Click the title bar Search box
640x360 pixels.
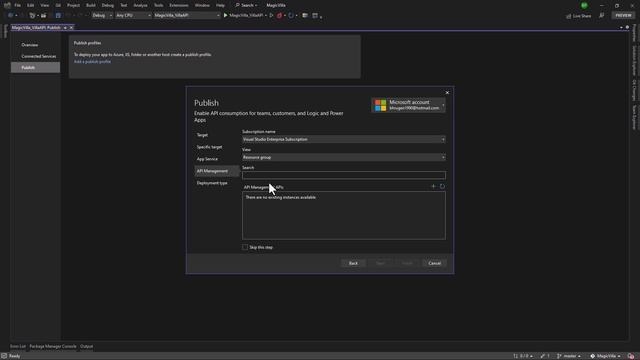(x=246, y=5)
